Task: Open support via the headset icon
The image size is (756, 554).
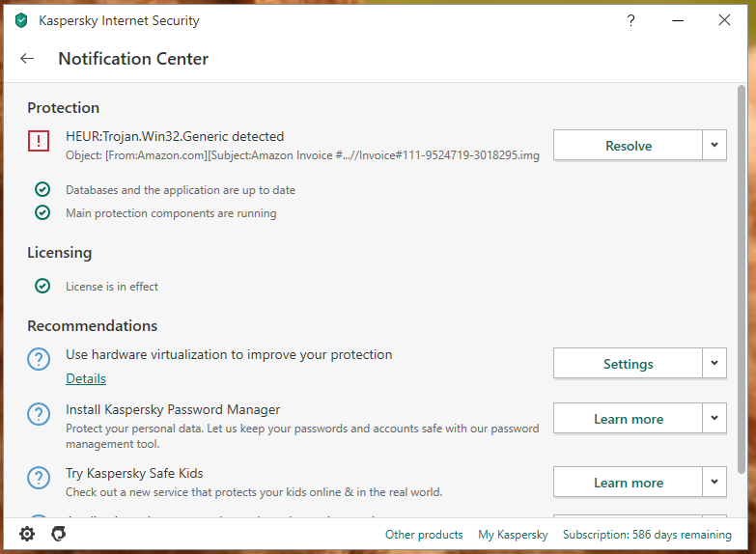Action: [x=58, y=534]
